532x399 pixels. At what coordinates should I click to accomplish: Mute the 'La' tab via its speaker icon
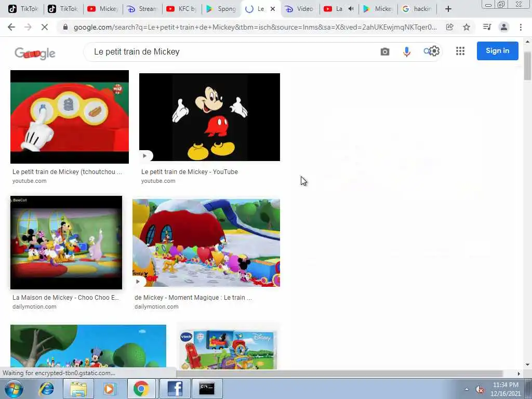pyautogui.click(x=351, y=9)
